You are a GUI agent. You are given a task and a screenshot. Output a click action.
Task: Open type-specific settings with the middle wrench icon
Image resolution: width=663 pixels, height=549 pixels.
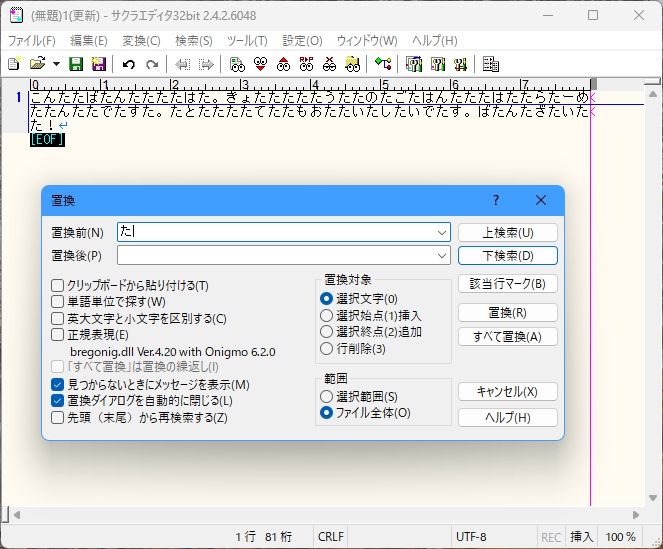[437, 64]
